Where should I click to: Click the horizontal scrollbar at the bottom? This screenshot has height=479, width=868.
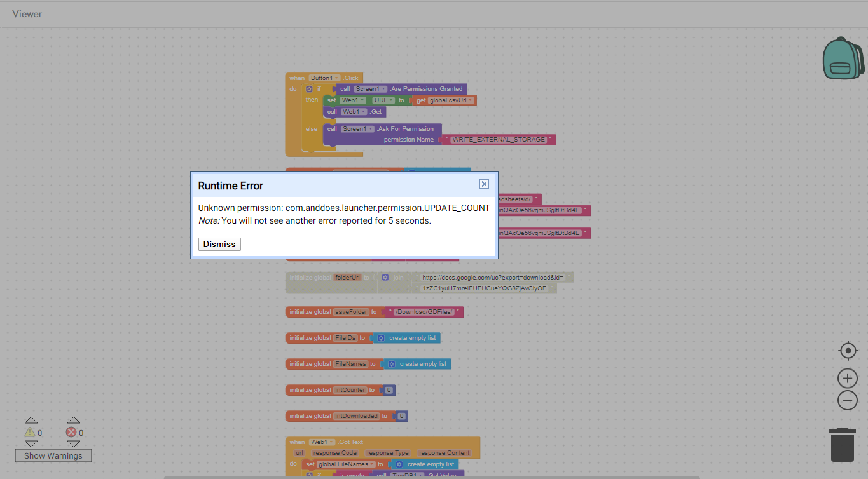pos(432,477)
